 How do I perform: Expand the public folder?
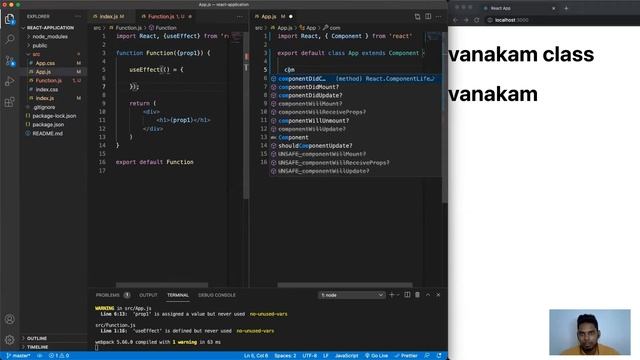(x=53, y=46)
